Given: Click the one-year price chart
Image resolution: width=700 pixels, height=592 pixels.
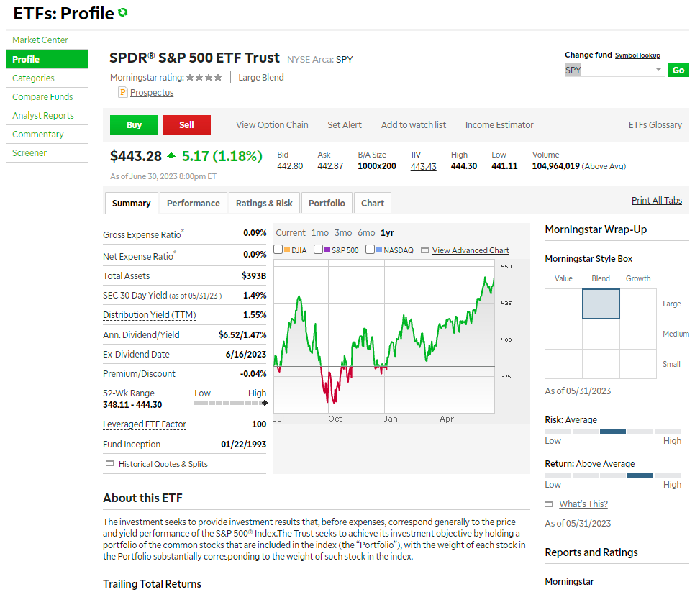Looking at the screenshot, I should pos(384,337).
